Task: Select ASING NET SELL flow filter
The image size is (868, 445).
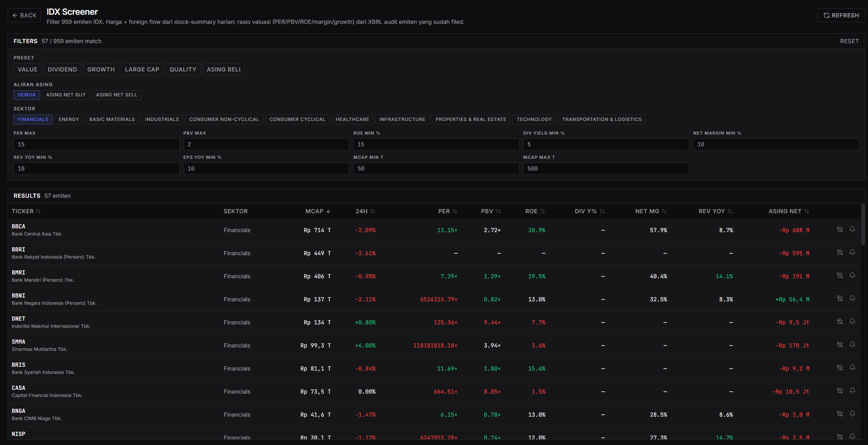Action: pyautogui.click(x=116, y=95)
